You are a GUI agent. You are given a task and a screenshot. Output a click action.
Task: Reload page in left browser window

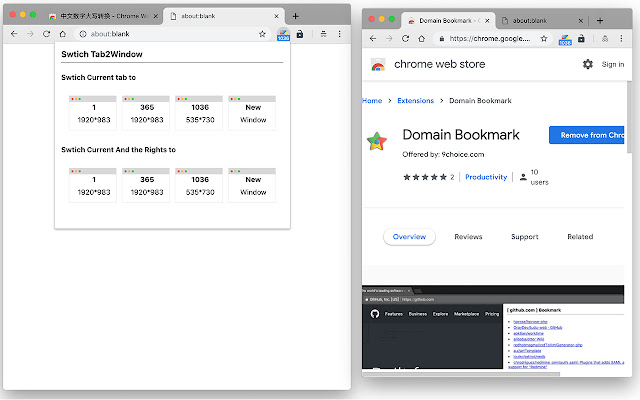47,34
